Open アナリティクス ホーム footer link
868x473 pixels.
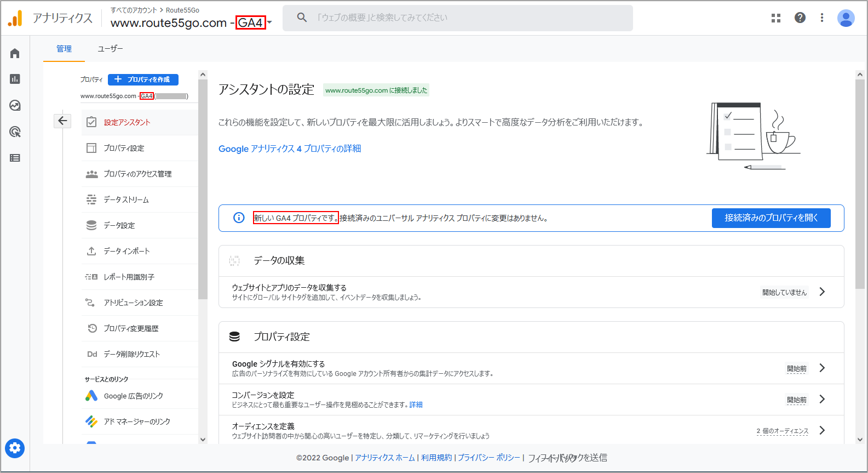385,458
